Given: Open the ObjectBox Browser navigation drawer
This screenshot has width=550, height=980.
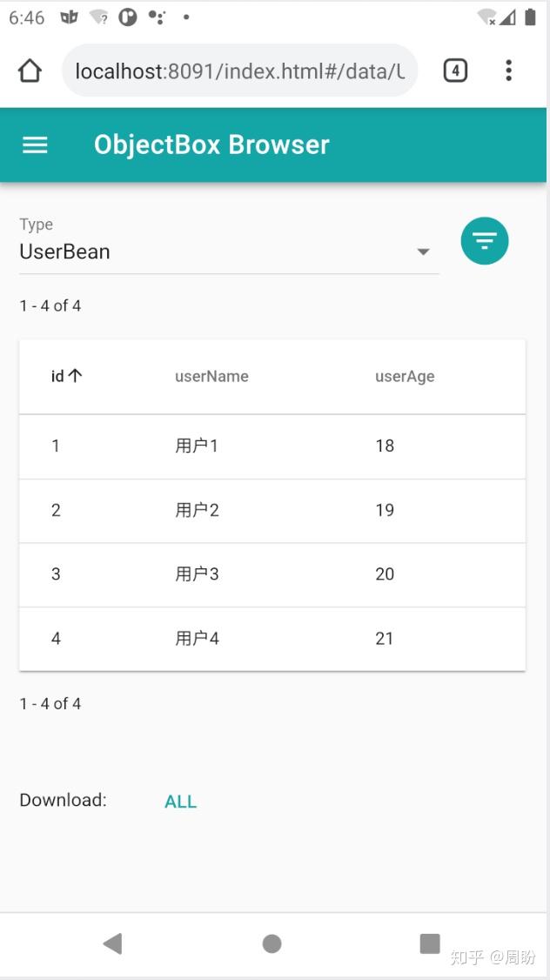Looking at the screenshot, I should pyautogui.click(x=35, y=144).
